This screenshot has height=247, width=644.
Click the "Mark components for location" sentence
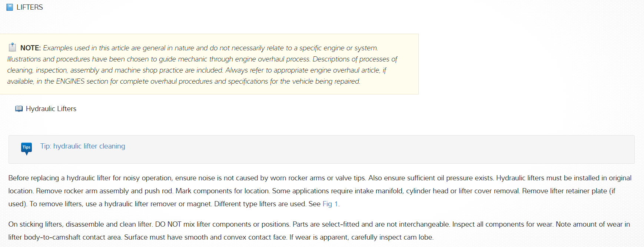[222, 191]
